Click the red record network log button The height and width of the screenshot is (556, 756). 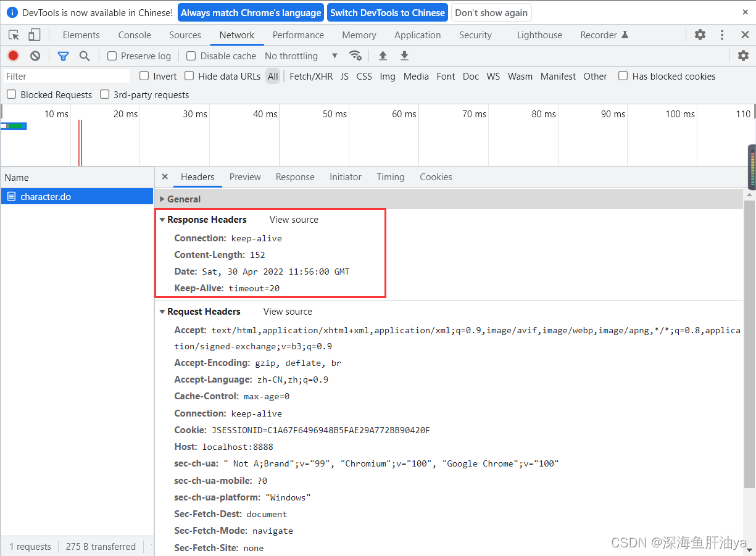13,56
